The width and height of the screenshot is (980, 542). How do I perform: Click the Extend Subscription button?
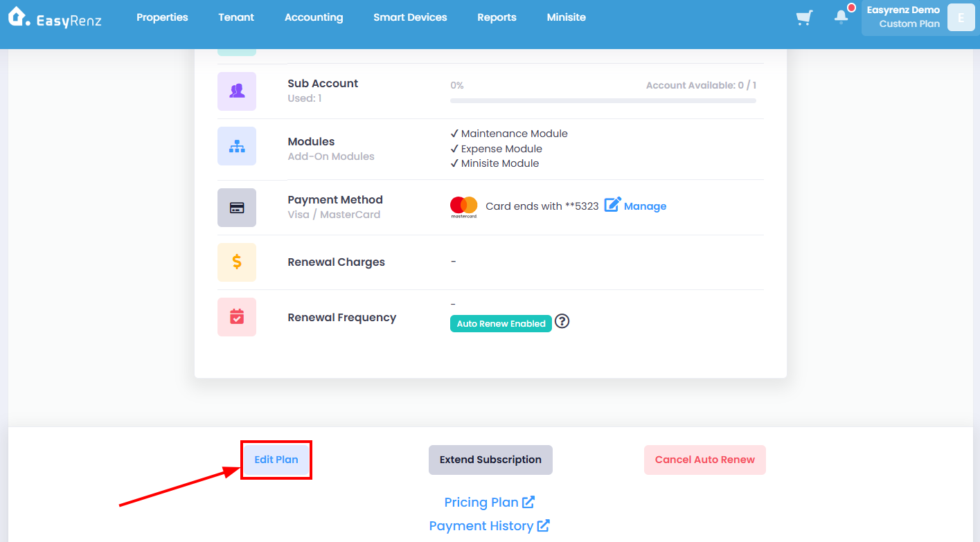[490, 460]
